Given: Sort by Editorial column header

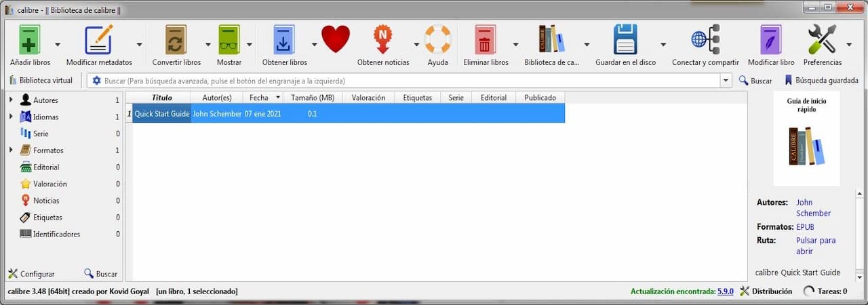Looking at the screenshot, I should 493,98.
